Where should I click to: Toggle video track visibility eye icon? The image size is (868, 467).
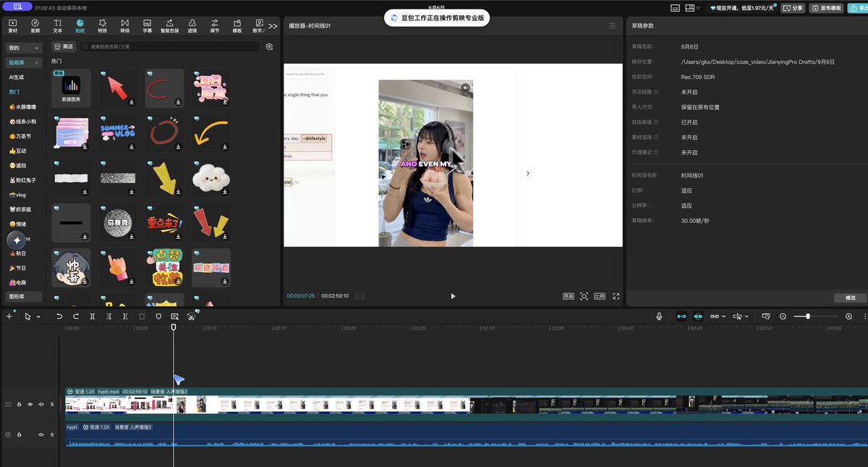pyautogui.click(x=30, y=404)
